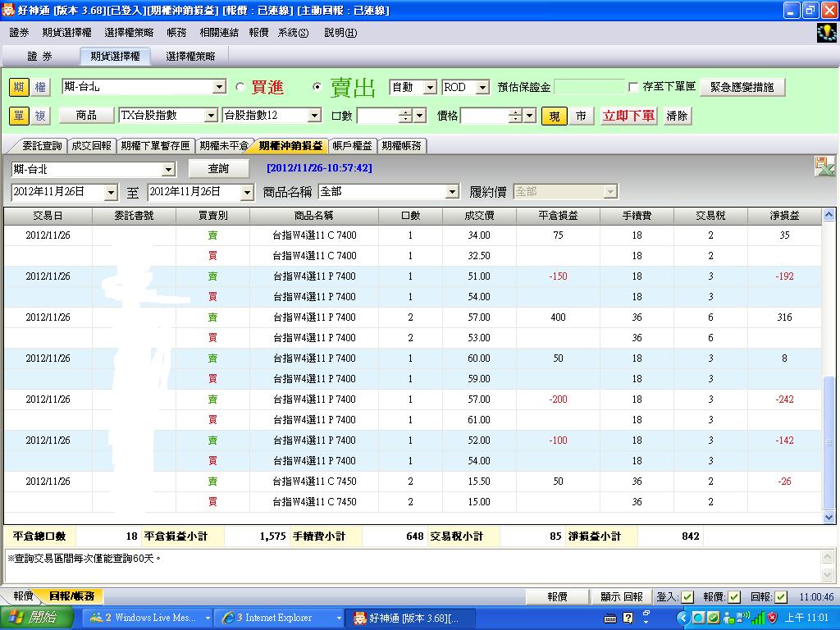Switch to the 期權未平倉 tab
The height and width of the screenshot is (630, 840).
click(x=224, y=146)
